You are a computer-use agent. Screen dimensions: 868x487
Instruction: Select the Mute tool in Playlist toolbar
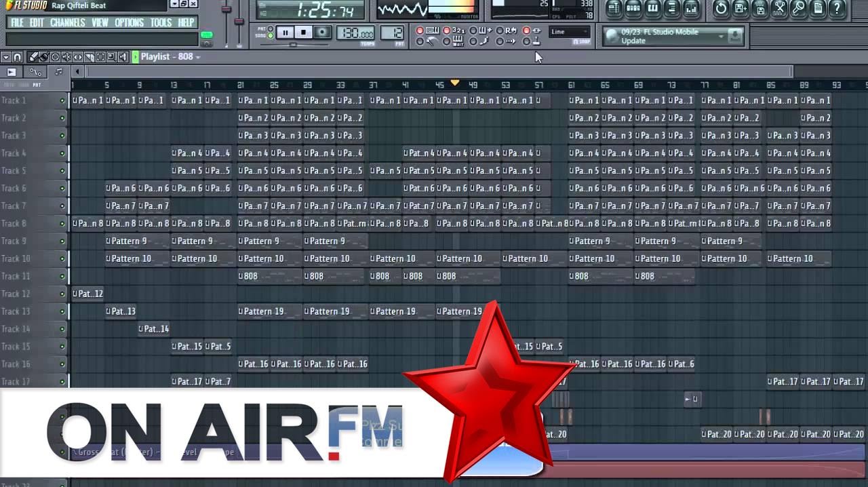point(66,57)
